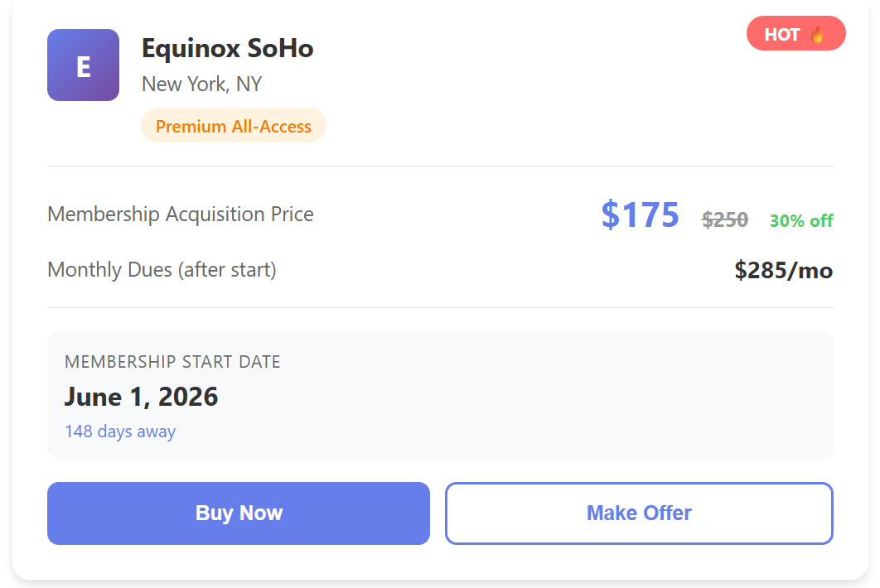Click the flame icon in HOT badge

tap(817, 34)
